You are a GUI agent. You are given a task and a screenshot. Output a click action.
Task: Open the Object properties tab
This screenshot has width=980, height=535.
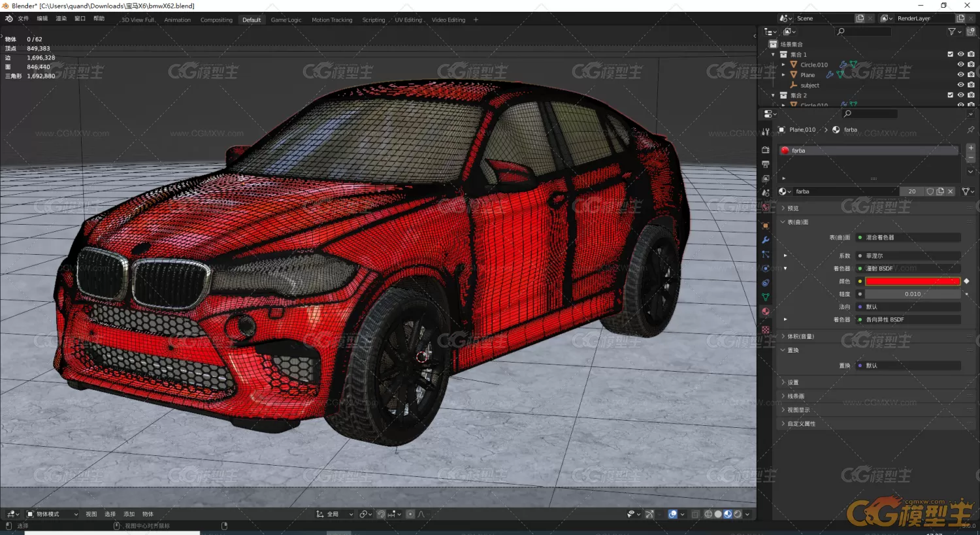765,225
